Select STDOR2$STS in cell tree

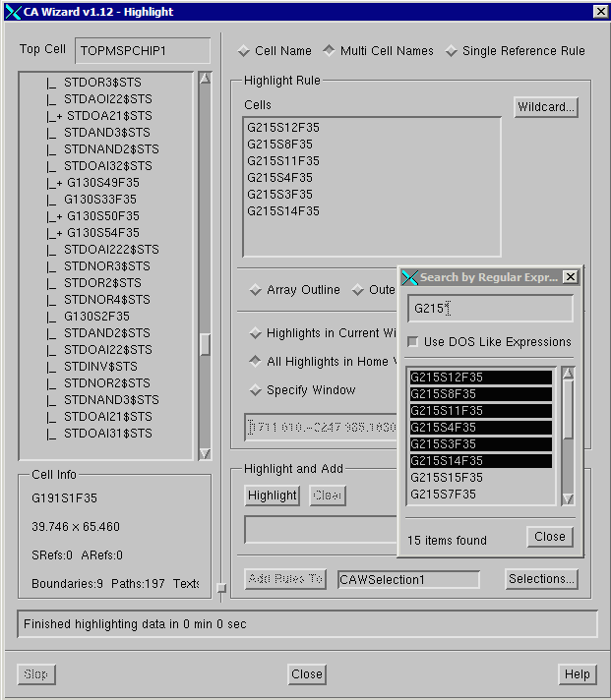click(102, 283)
